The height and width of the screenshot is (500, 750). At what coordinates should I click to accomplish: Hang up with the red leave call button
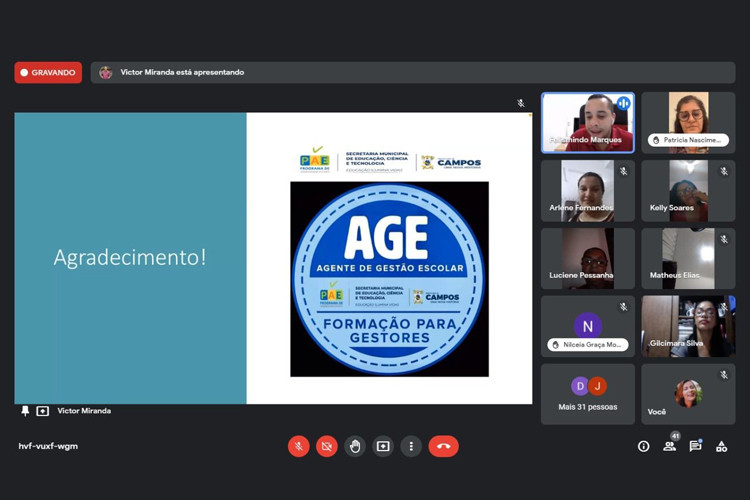point(443,446)
